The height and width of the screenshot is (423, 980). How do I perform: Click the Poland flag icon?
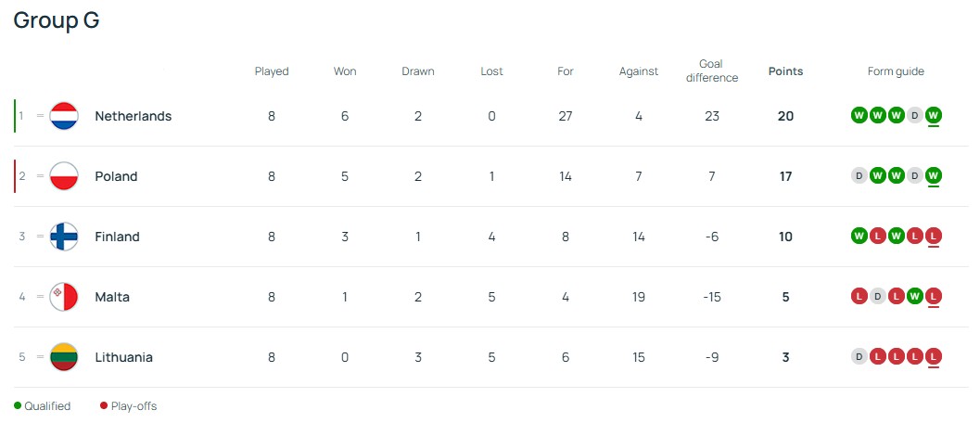pyautogui.click(x=64, y=176)
